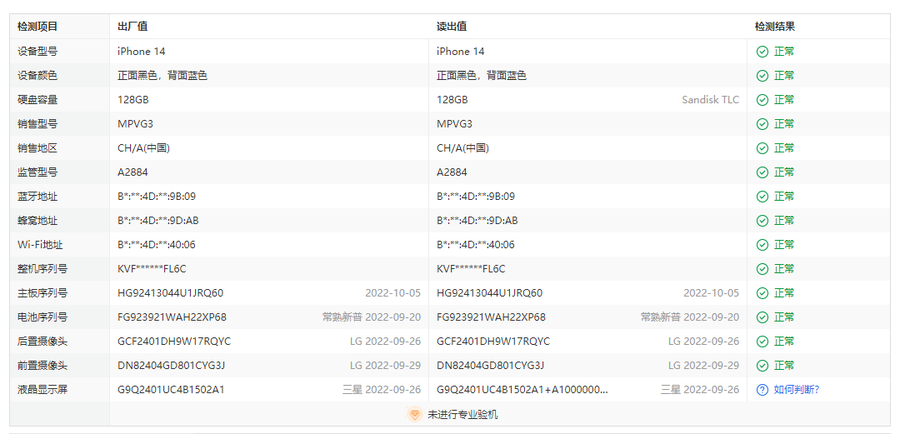This screenshot has height=434, width=900.
Task: Click the green check icon for 电池序列号
Action: 762,317
